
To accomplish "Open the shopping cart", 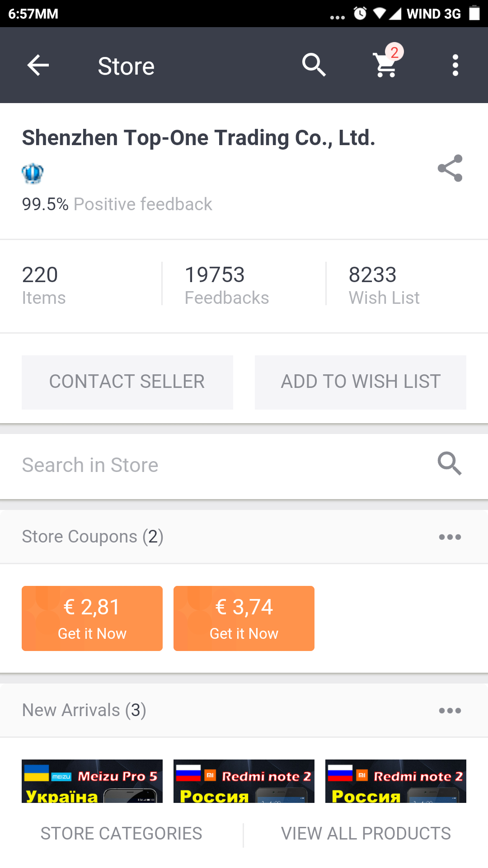I will [385, 66].
